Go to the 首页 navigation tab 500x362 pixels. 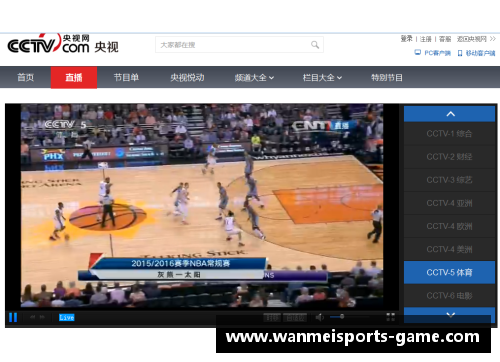[26, 77]
